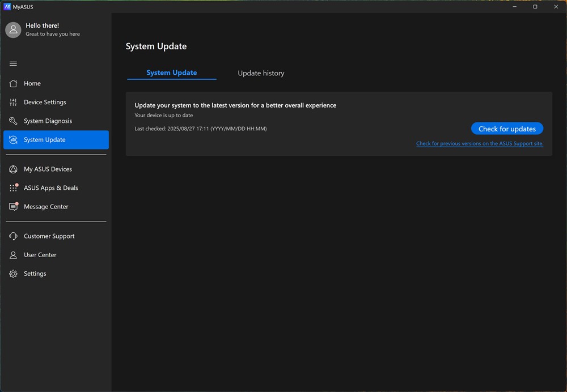Open ASUS Apps & Deals grid icon
567x392 pixels.
click(14, 188)
